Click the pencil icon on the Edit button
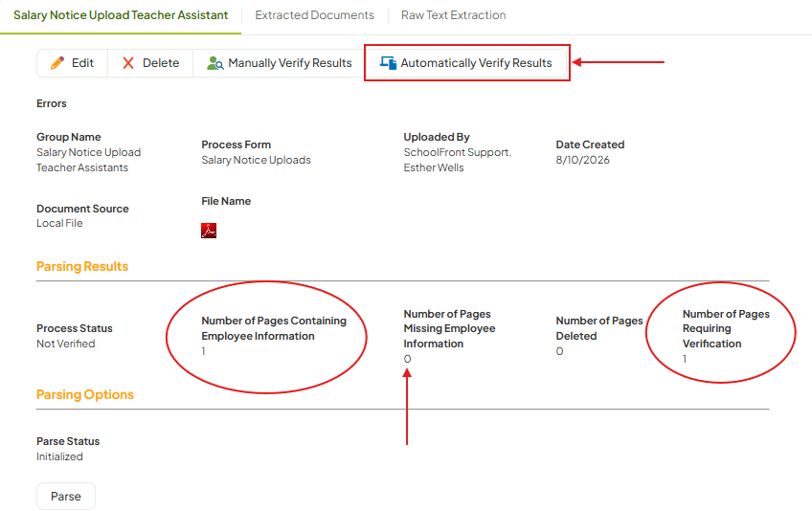The height and width of the screenshot is (511, 812). click(x=57, y=63)
